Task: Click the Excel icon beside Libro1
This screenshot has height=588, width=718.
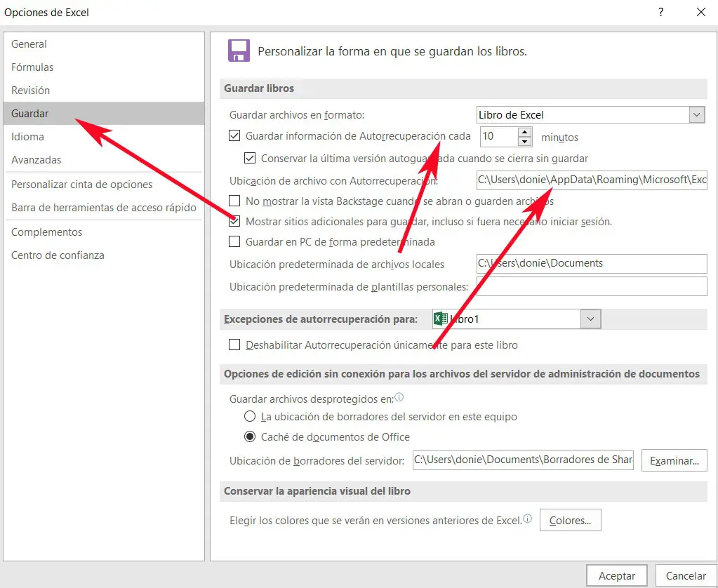Action: pos(441,319)
